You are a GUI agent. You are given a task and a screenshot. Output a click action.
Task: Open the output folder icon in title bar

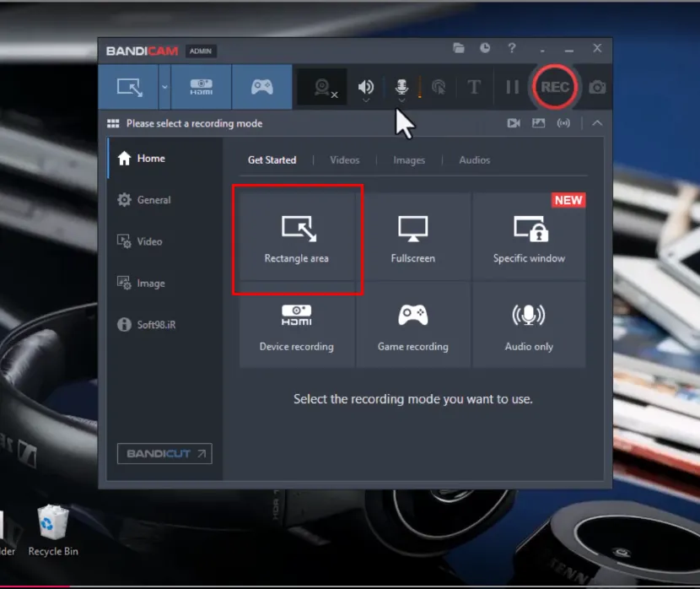[x=459, y=48]
